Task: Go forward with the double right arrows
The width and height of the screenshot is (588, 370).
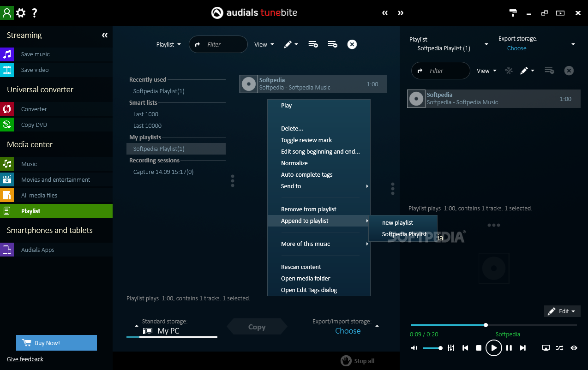Action: pos(401,13)
